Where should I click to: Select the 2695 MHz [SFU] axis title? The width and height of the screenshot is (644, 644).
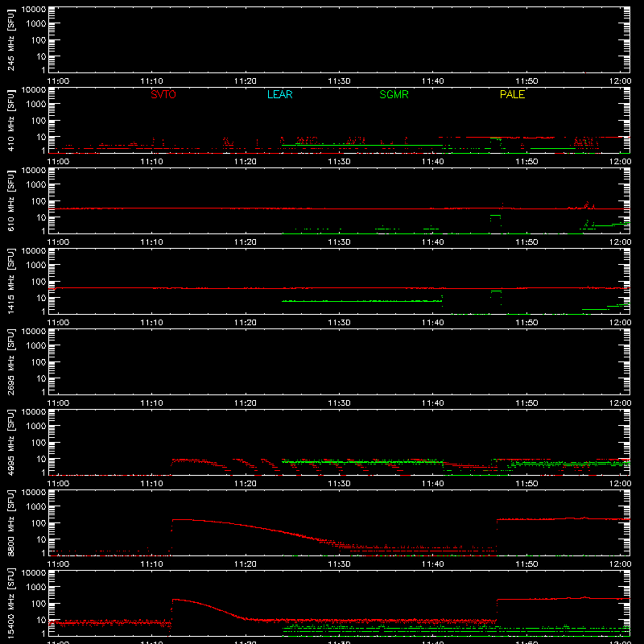11,361
